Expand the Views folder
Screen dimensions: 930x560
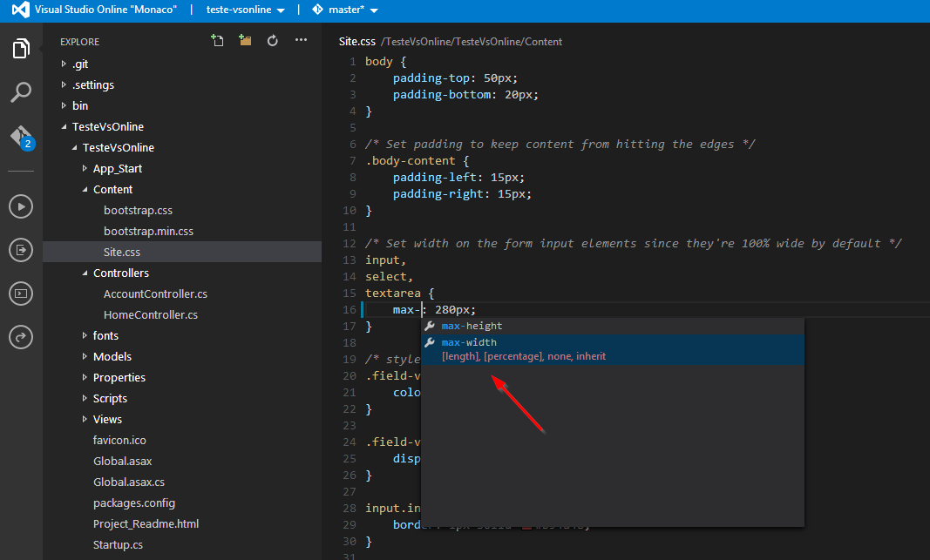pos(85,419)
